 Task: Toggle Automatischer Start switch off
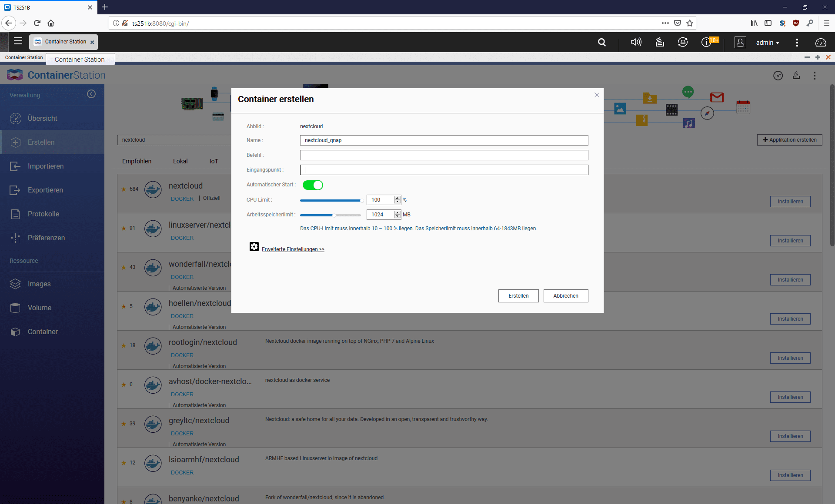pos(313,185)
